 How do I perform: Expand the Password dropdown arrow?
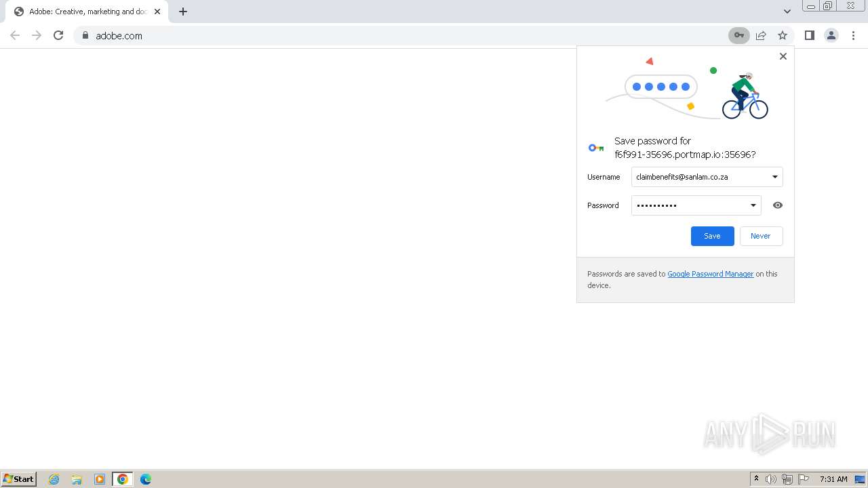point(753,205)
